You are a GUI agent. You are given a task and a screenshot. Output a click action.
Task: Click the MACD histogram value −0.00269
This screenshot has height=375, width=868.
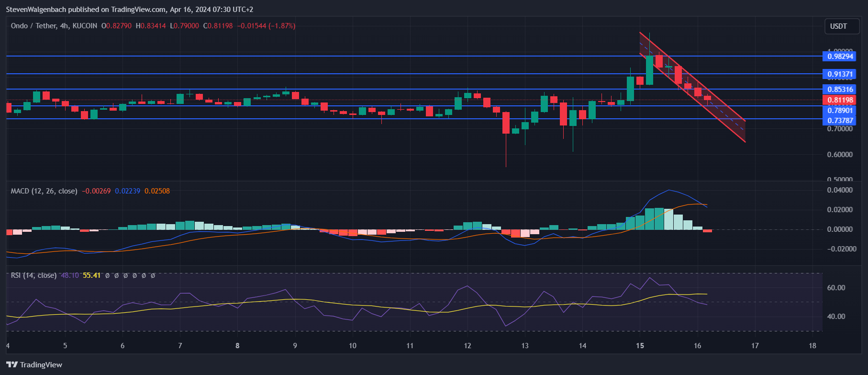coord(96,191)
